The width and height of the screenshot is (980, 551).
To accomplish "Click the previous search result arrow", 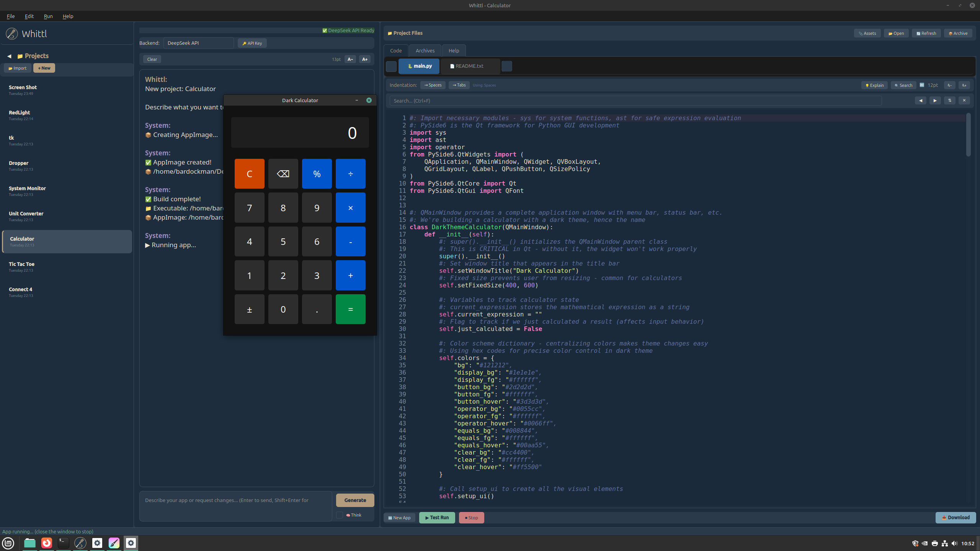I will (921, 101).
